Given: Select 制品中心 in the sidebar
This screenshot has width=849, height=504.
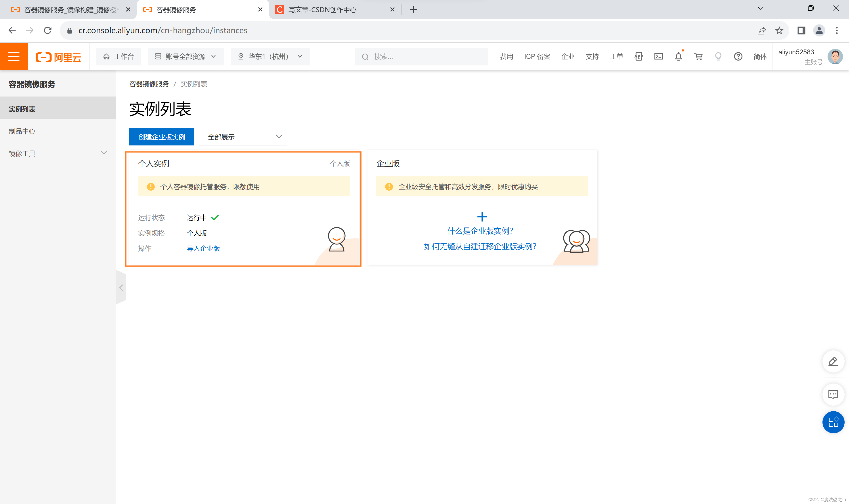Looking at the screenshot, I should 22,131.
